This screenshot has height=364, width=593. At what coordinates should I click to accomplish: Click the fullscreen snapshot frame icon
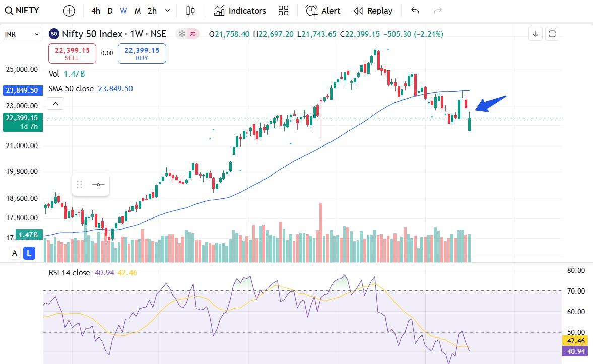(552, 34)
